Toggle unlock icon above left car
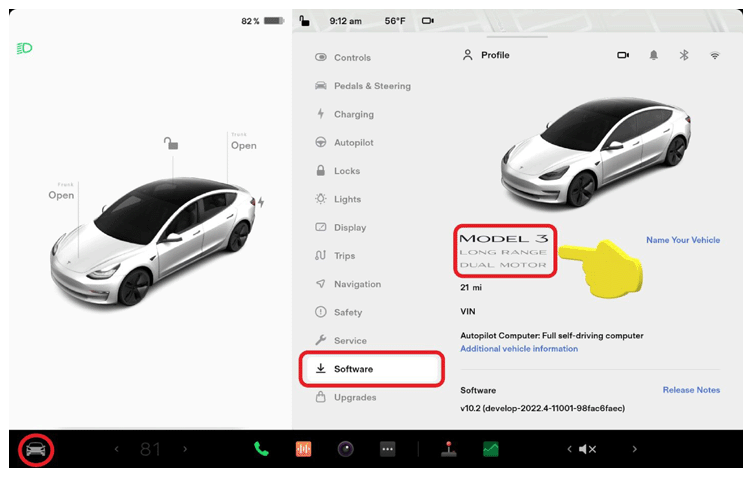 pyautogui.click(x=171, y=143)
